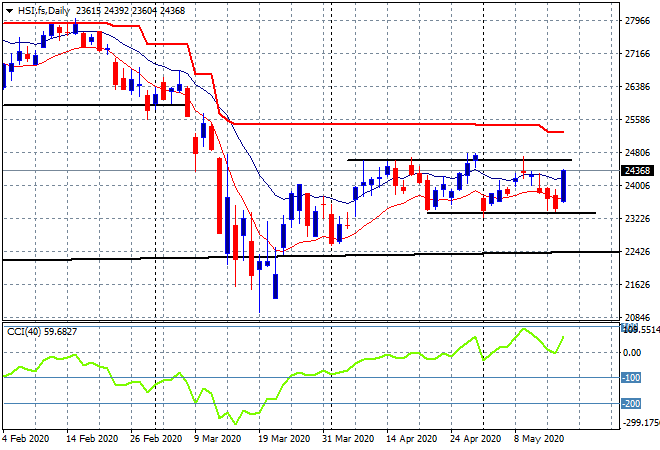Click the 21626 price axis label
Image resolution: width=660 pixels, height=450 pixels.
click(638, 285)
